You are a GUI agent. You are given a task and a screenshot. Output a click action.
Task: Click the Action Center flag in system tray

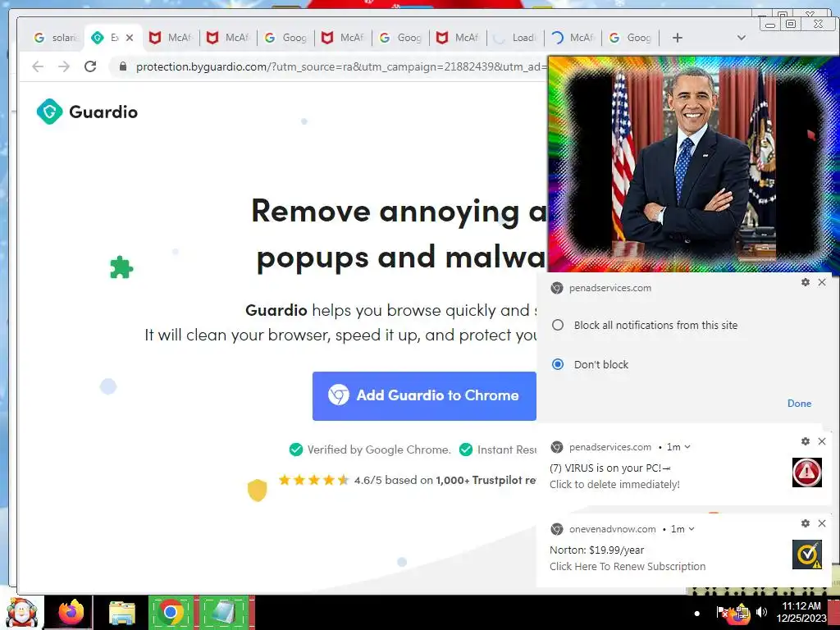click(722, 612)
